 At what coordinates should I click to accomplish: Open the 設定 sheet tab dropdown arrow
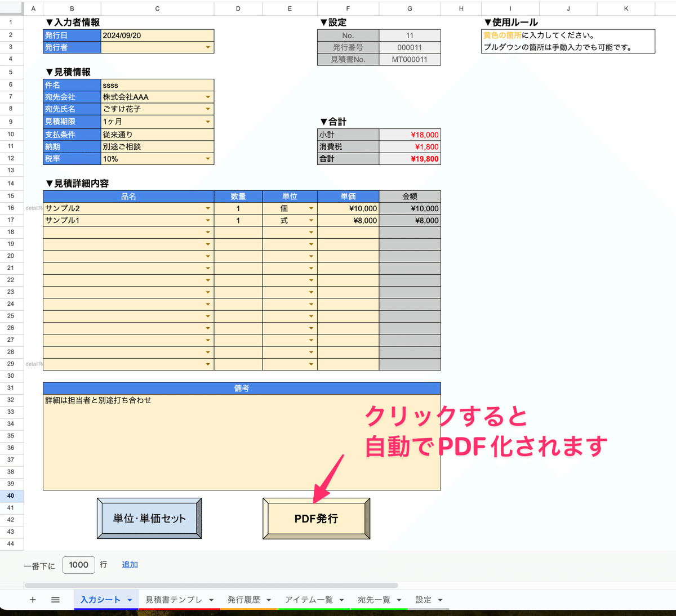coord(440,600)
